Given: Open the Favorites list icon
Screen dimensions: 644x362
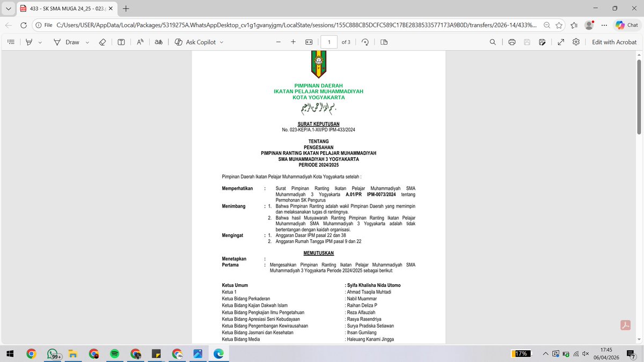Looking at the screenshot, I should tap(574, 25).
